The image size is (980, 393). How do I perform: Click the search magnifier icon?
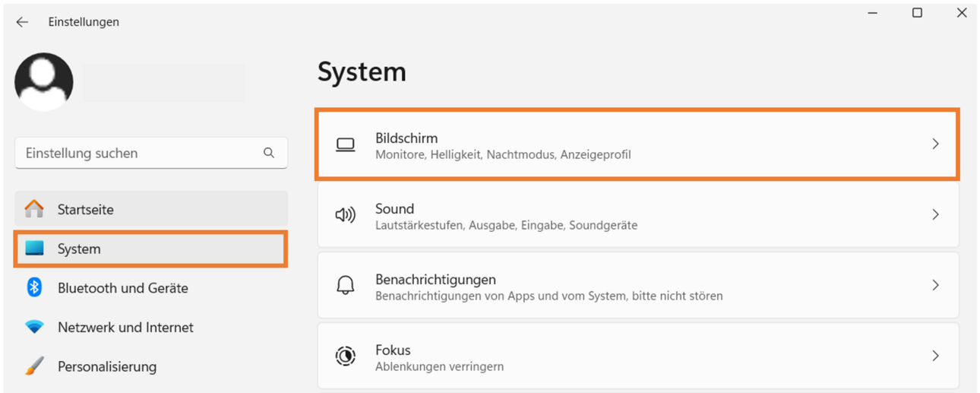click(269, 153)
